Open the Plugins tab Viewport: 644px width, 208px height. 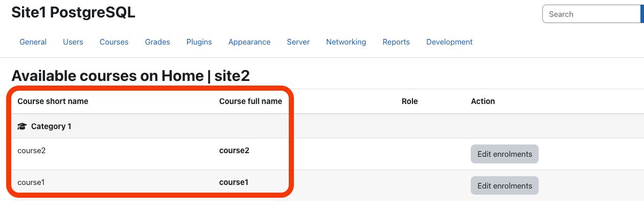click(x=199, y=42)
